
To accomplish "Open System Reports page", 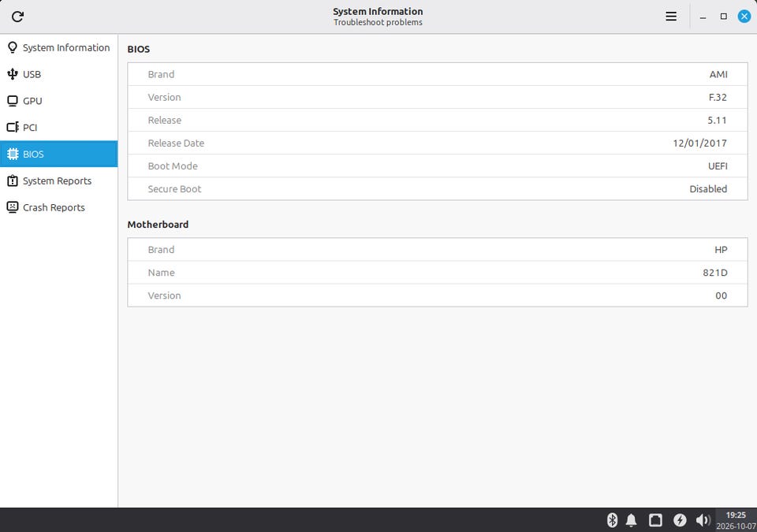I will click(x=58, y=180).
